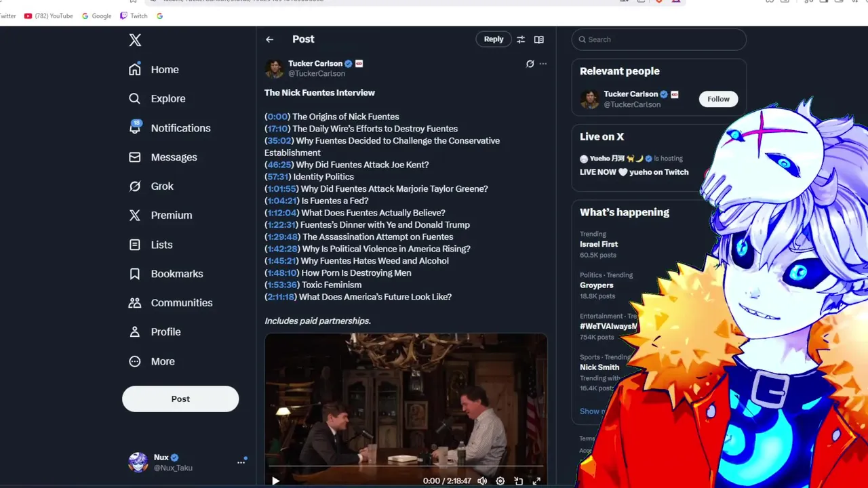Open the post's three-dot menu

point(542,64)
